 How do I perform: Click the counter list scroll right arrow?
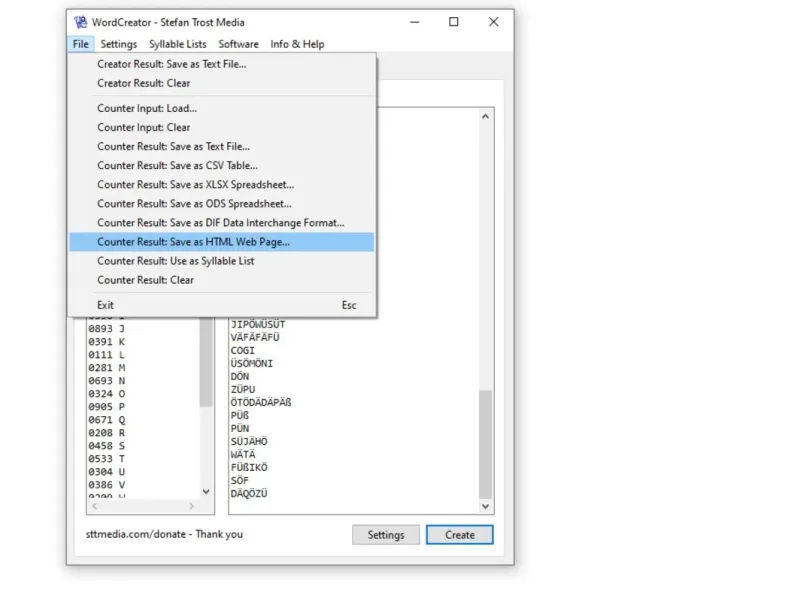click(191, 506)
